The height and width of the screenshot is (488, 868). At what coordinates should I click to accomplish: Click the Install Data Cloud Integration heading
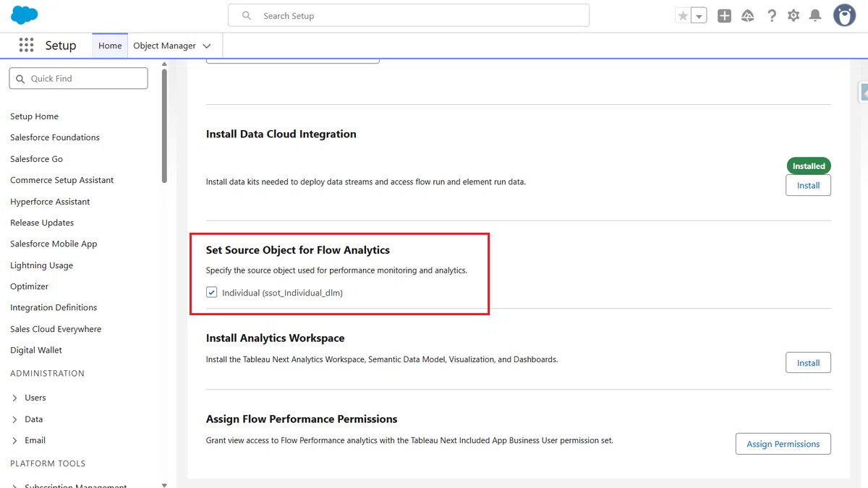tap(281, 134)
